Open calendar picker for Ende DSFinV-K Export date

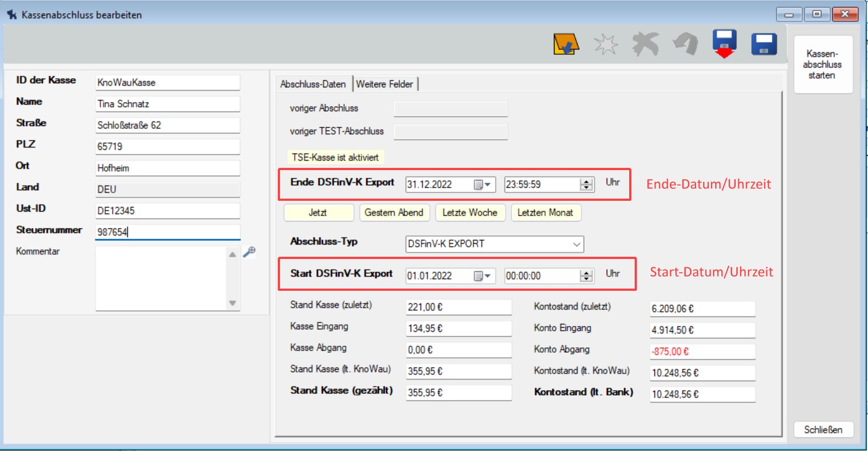(482, 185)
